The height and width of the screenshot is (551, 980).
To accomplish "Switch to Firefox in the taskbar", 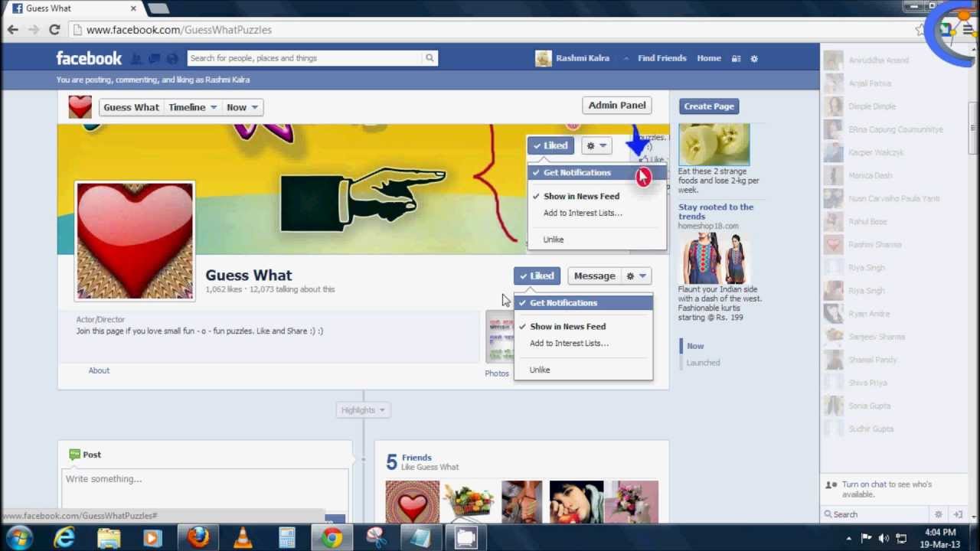I will pyautogui.click(x=198, y=538).
